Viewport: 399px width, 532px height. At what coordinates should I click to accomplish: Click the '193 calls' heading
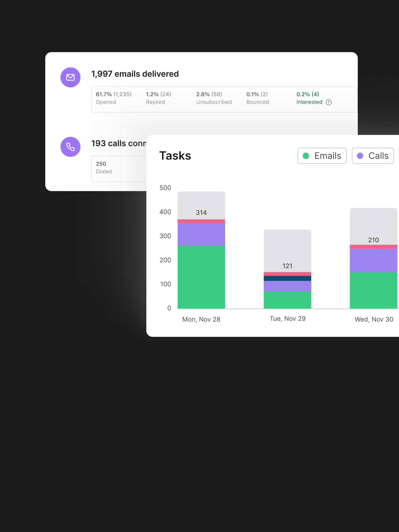119,143
